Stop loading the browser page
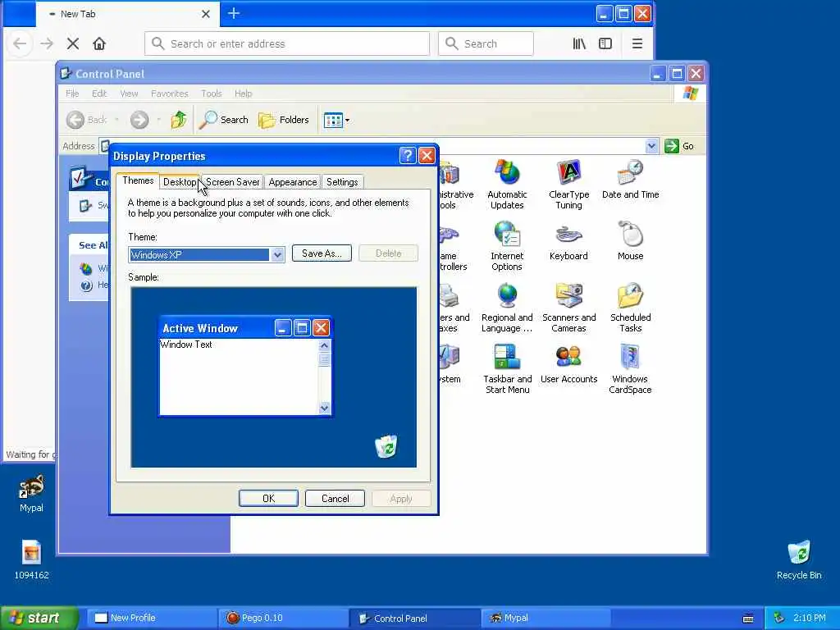 click(73, 43)
